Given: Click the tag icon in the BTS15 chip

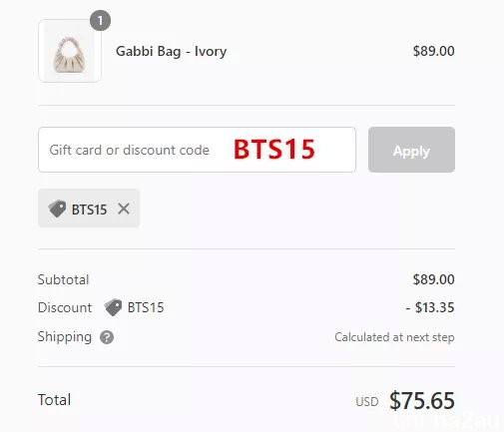Looking at the screenshot, I should 57,209.
